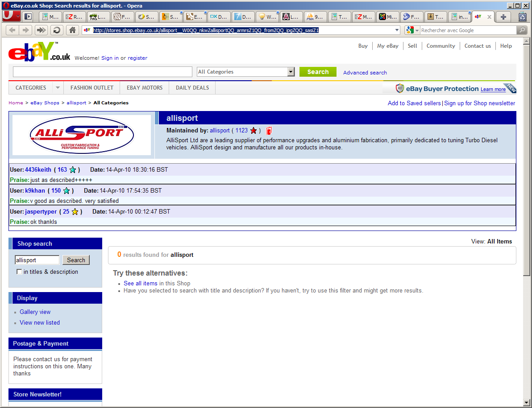Open the DAILY DEALS menu tab
Image resolution: width=532 pixels, height=408 pixels.
coord(192,88)
